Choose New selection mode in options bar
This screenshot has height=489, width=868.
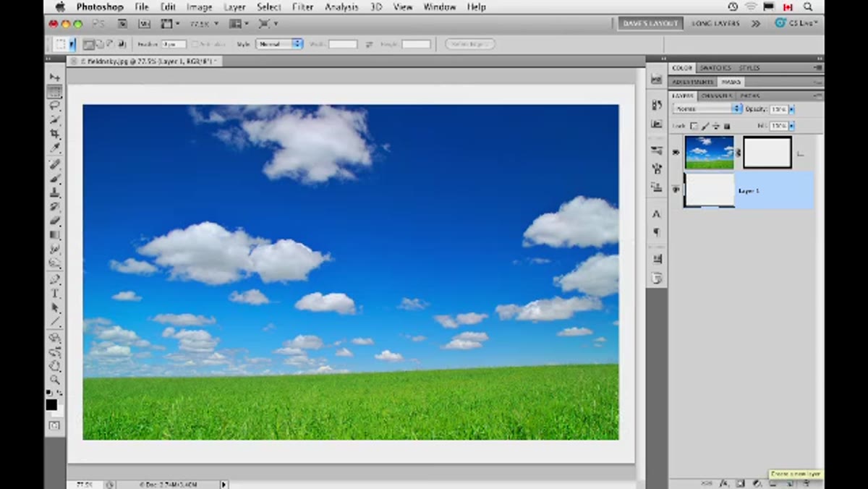coord(88,44)
